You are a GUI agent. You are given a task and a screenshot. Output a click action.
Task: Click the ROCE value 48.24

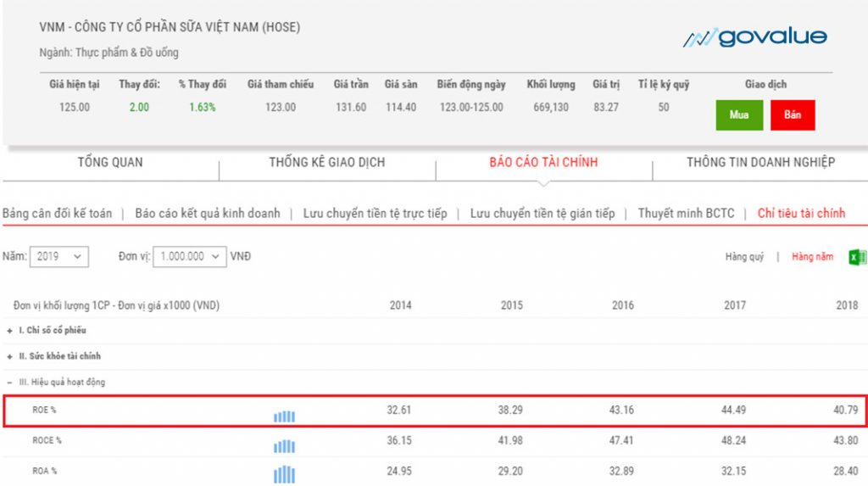(x=733, y=440)
